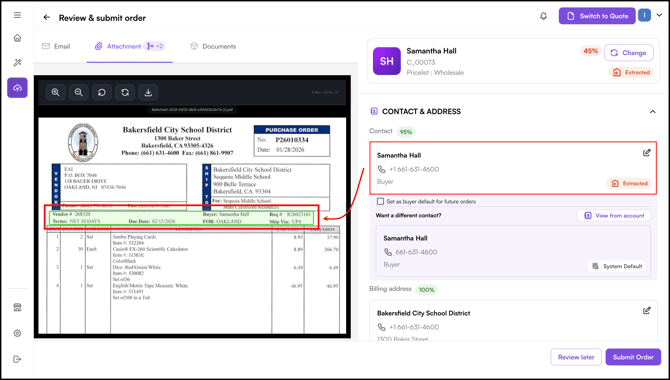Click Review later button
The image size is (670, 380).
pos(576,357)
